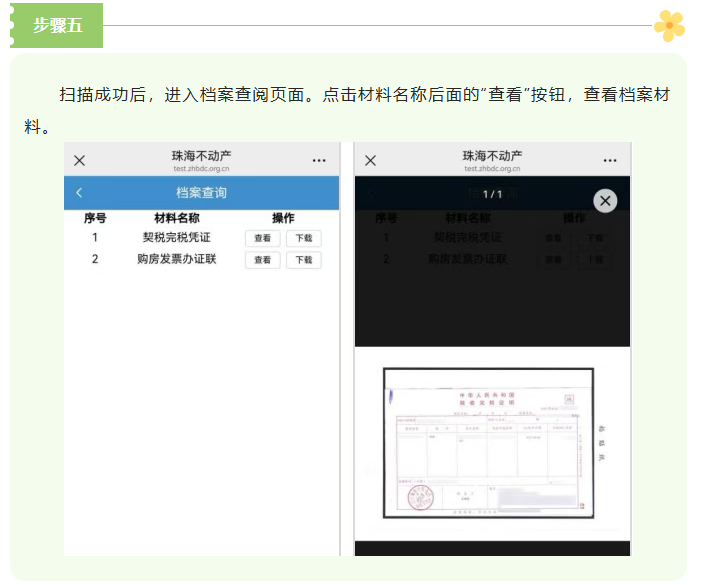Click 查看 for 契税完税凭证 in left phone
The image size is (703, 585).
click(x=262, y=239)
